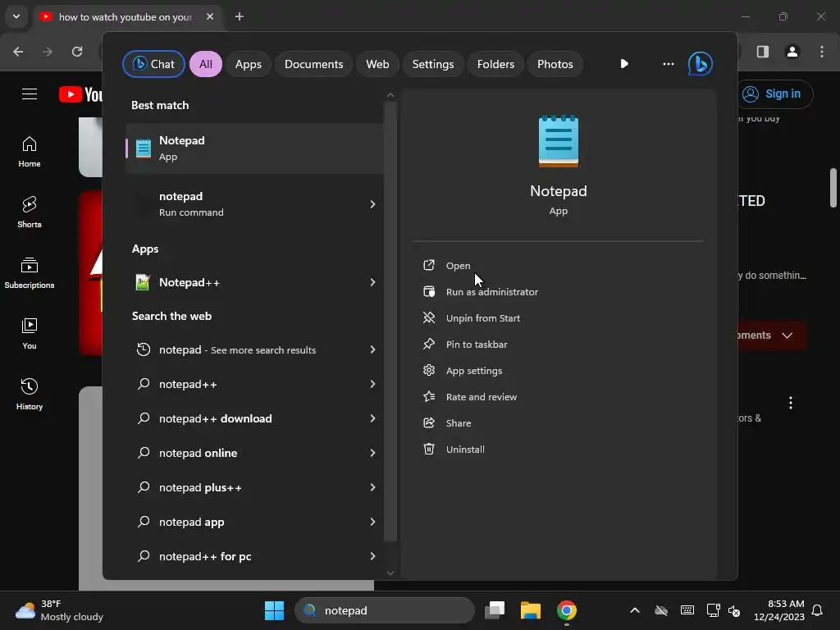Screen dimensions: 840x630
Task: Open Chrome on taskbar
Action: coord(566,610)
